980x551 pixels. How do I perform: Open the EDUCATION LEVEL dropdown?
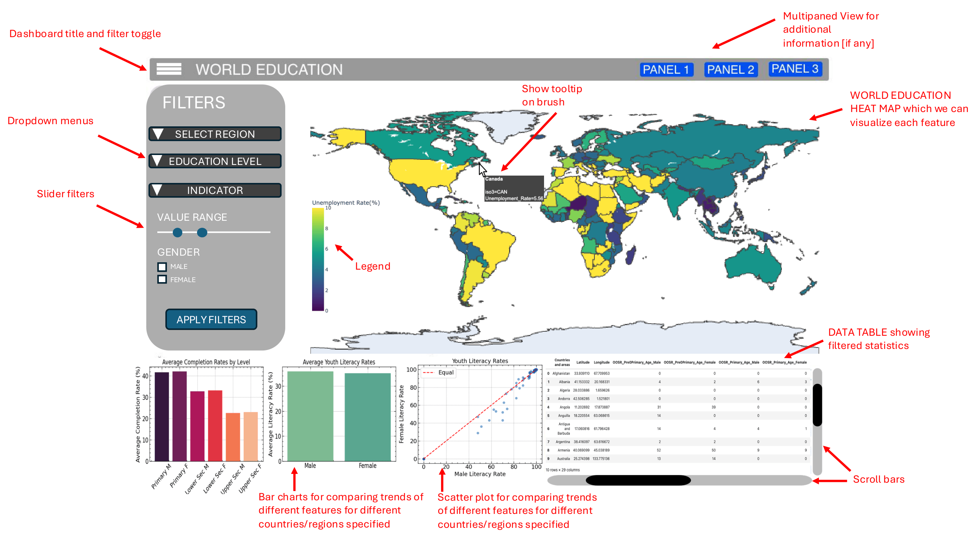point(215,161)
